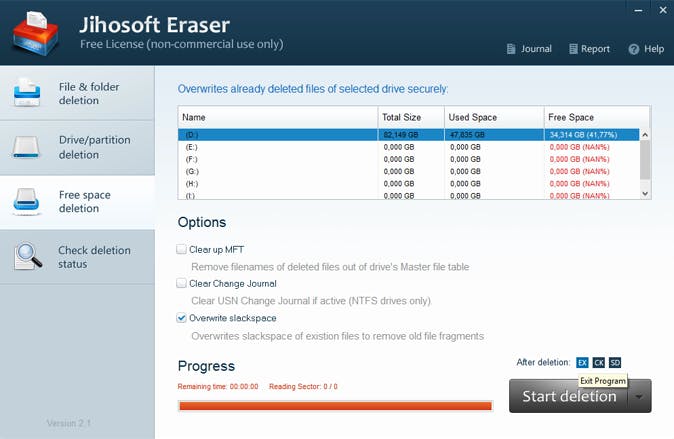Image resolution: width=674 pixels, height=439 pixels.
Task: Open the Report menu item
Action: pyautogui.click(x=589, y=49)
